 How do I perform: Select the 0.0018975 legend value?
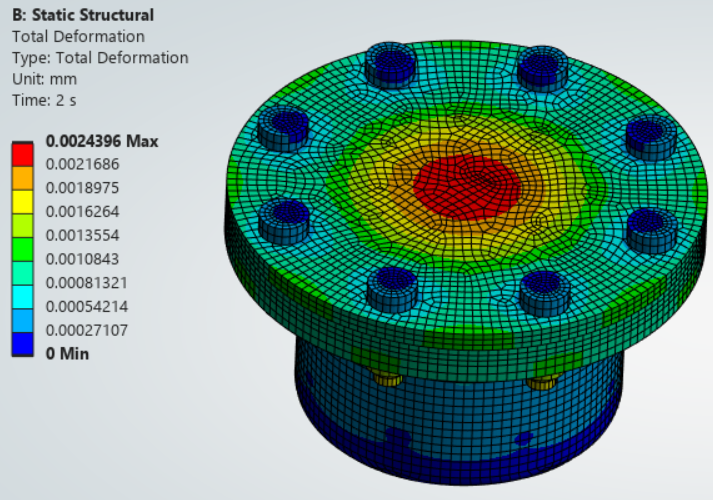tap(82, 188)
